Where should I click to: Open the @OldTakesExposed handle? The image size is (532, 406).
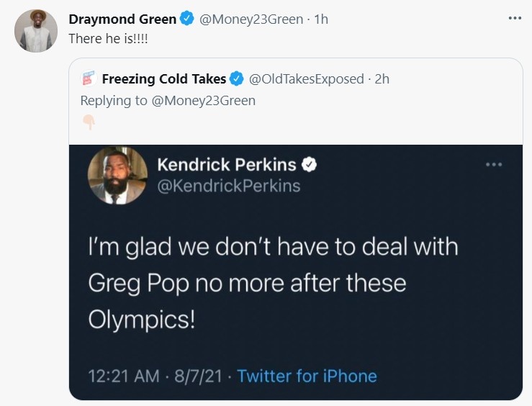(306, 78)
